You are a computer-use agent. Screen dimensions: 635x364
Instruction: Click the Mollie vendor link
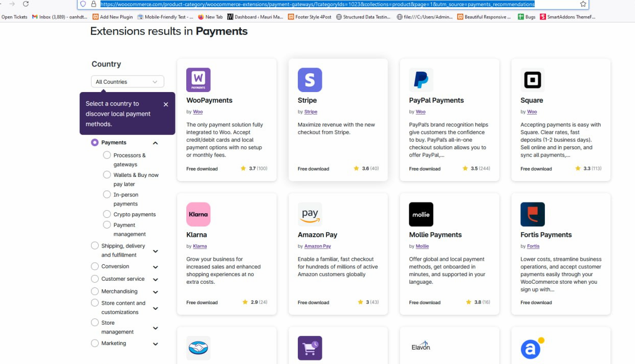[x=422, y=246]
